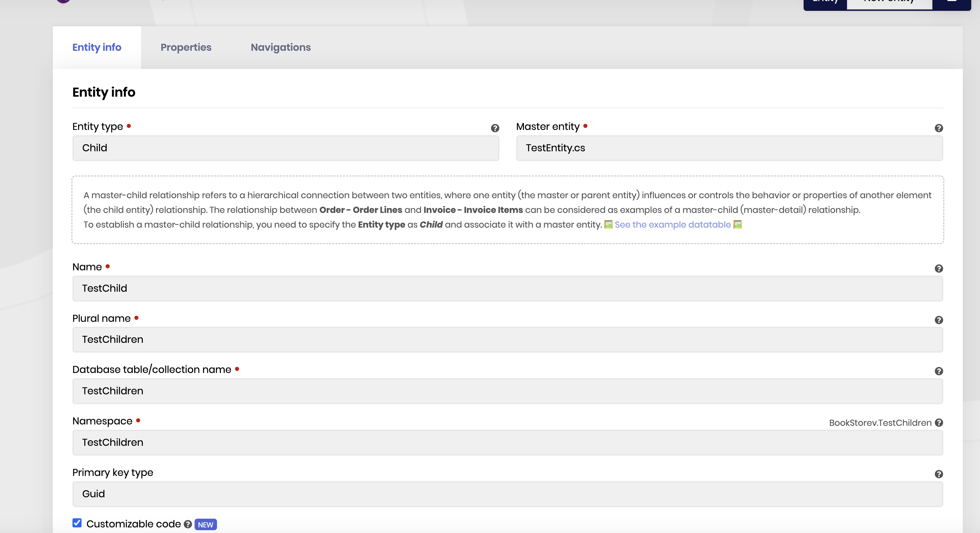Open Primary key type dropdown showing Guid
Screen dimensions: 980x533
click(507, 494)
